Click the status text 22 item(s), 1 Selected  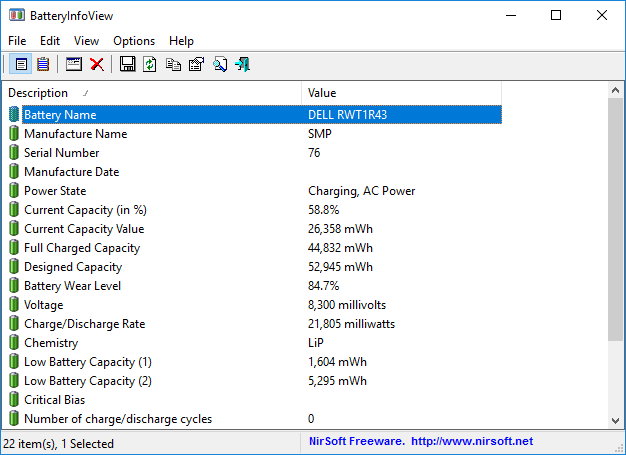pos(58,444)
